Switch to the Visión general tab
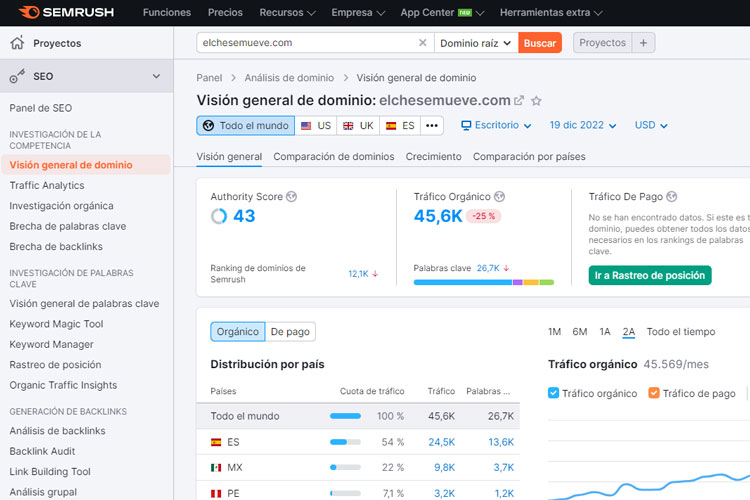750x500 pixels. pos(229,156)
